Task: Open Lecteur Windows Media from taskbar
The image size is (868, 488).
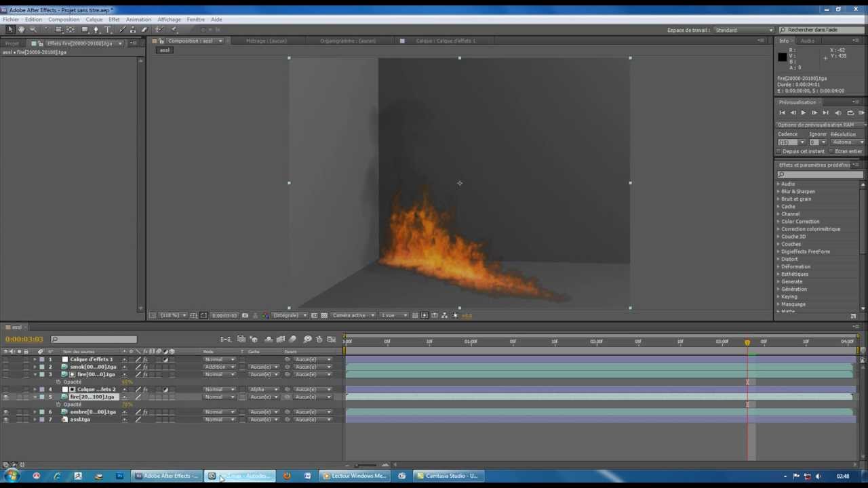Action: tap(354, 476)
